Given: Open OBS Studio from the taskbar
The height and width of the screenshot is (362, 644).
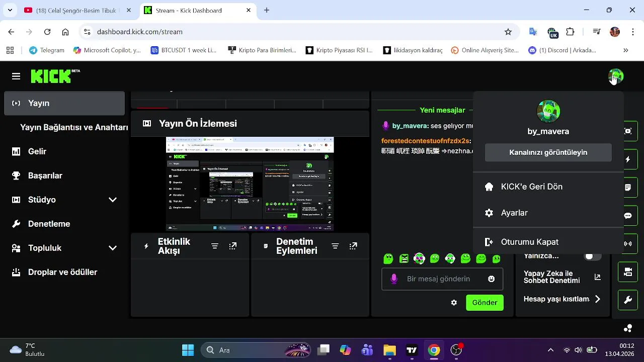Looking at the screenshot, I should coord(456,350).
